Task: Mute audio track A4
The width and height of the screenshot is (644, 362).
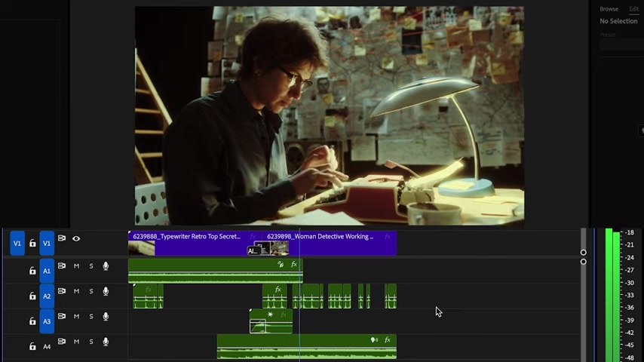Action: (x=76, y=342)
